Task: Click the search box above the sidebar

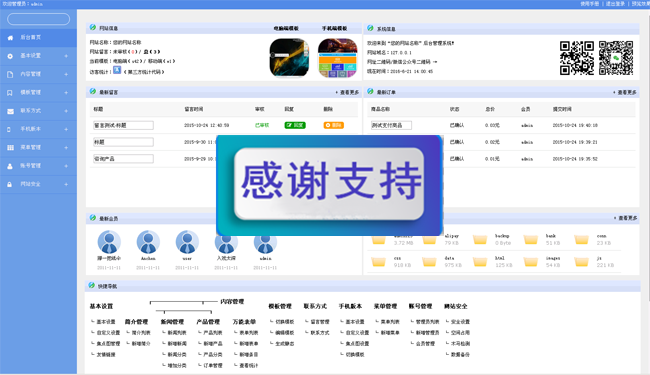Action: click(39, 19)
